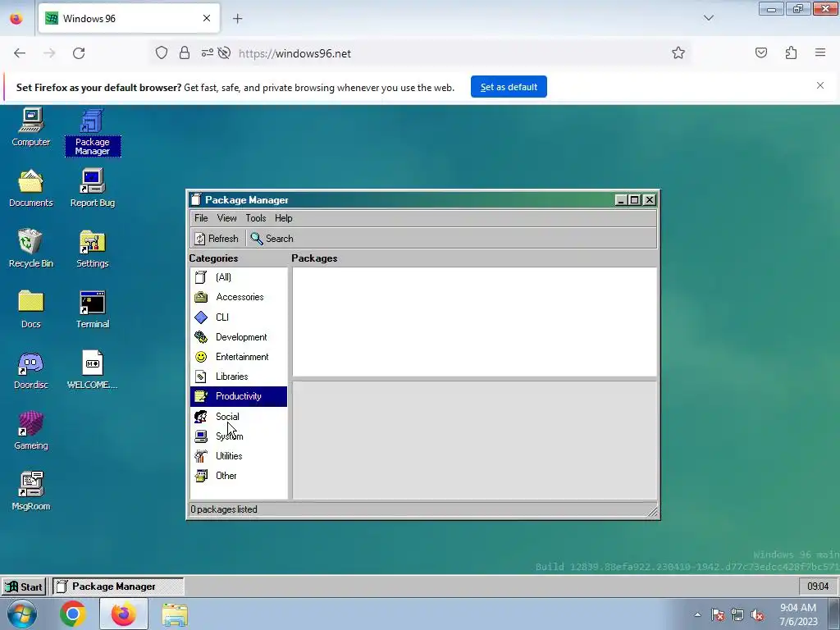Open the Recycle Bin icon
This screenshot has width=840, height=630.
pyautogui.click(x=31, y=249)
